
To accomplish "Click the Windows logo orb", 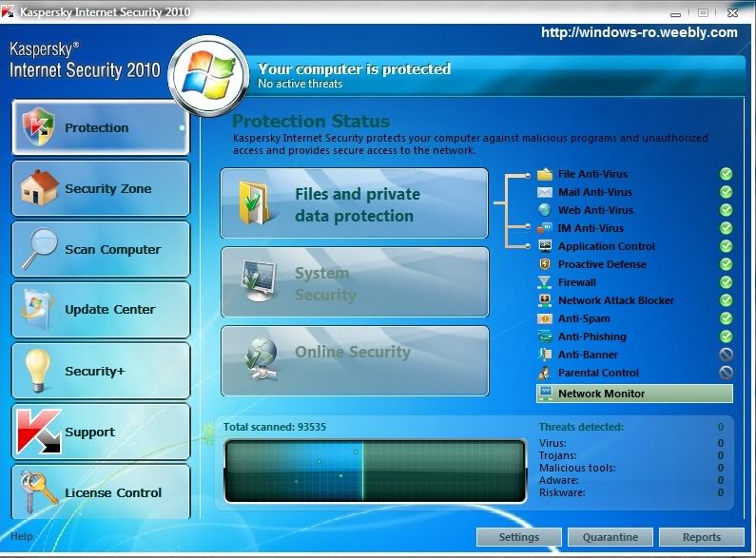I will coord(208,75).
